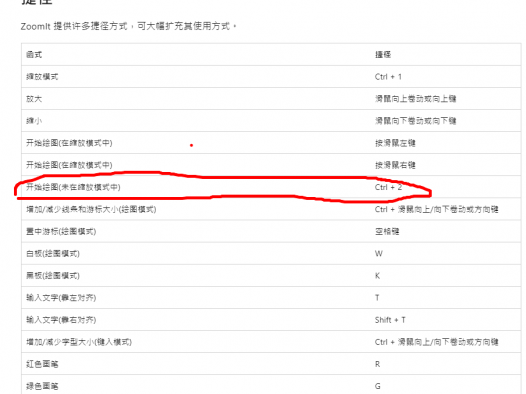Click the '滑鼠向上卷动或向上鍵' shortcut cell
This screenshot has width=526, height=394.
coord(416,99)
